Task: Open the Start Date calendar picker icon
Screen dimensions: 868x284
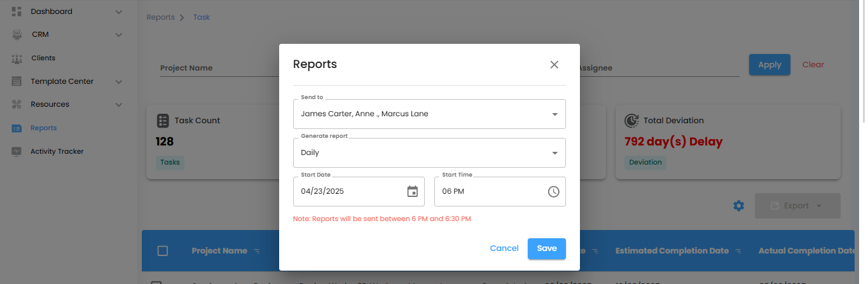Action: [412, 191]
